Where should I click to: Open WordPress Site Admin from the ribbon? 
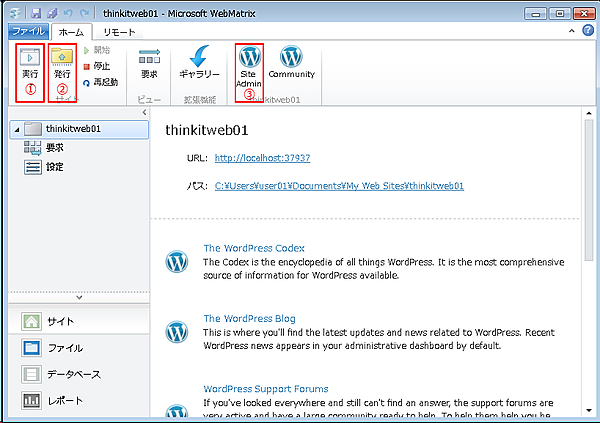(249, 64)
